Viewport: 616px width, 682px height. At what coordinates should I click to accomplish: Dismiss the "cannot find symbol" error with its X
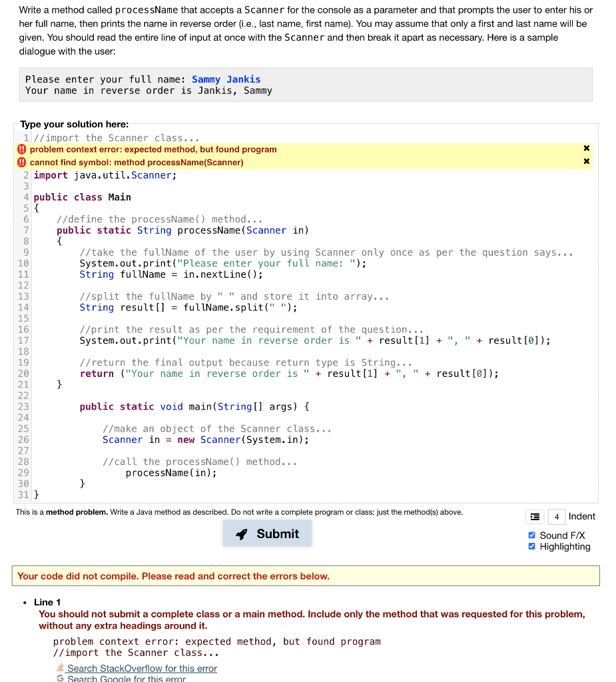(586, 161)
